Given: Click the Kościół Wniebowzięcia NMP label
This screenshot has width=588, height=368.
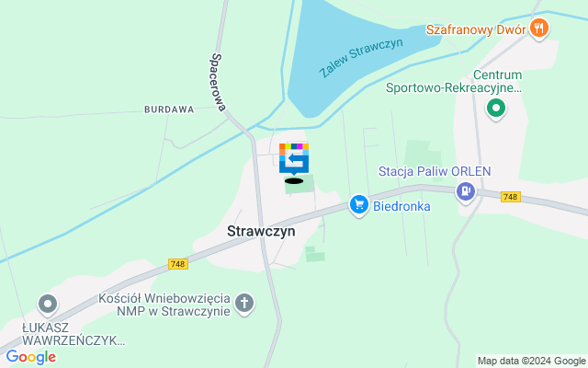Looking at the screenshot, I should [x=164, y=305].
